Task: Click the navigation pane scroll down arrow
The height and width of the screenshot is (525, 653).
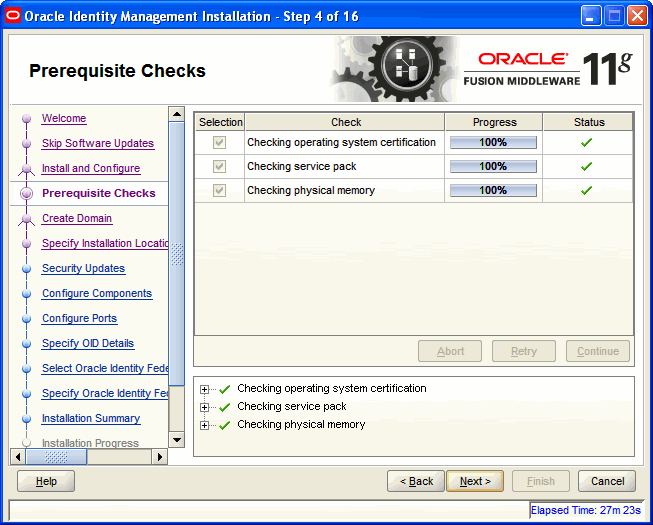Action: pyautogui.click(x=177, y=440)
